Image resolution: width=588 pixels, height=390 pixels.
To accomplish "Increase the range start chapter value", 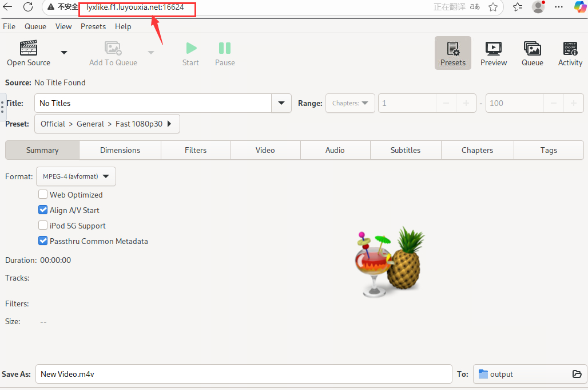I will [x=466, y=103].
